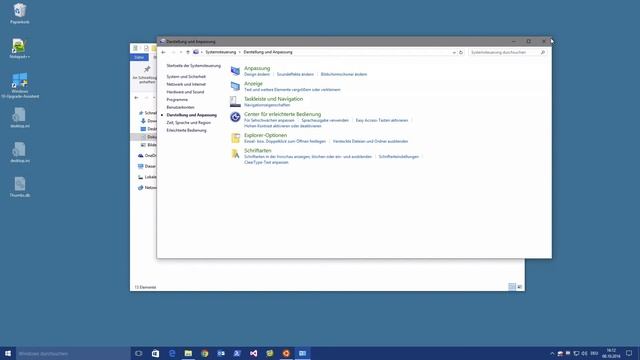Select Netzwerk in Explorer navigation pane
The width and height of the screenshot is (640, 360).
tap(147, 188)
